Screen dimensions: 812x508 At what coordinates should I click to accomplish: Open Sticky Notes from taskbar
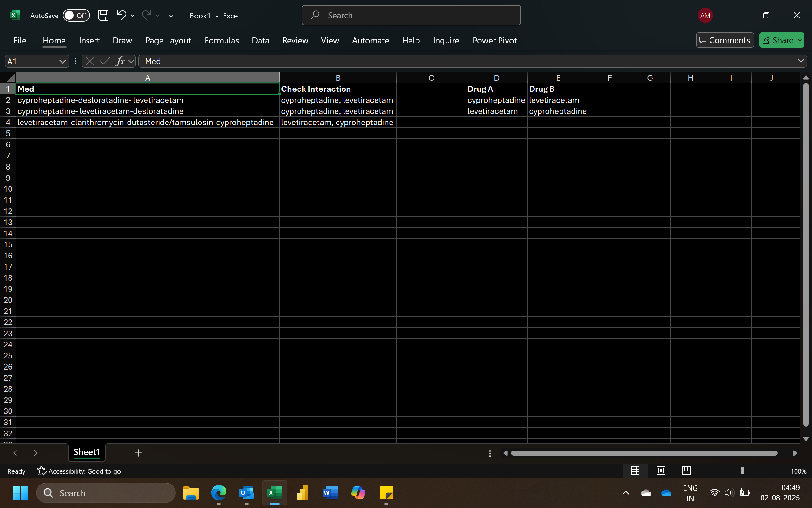click(x=386, y=493)
